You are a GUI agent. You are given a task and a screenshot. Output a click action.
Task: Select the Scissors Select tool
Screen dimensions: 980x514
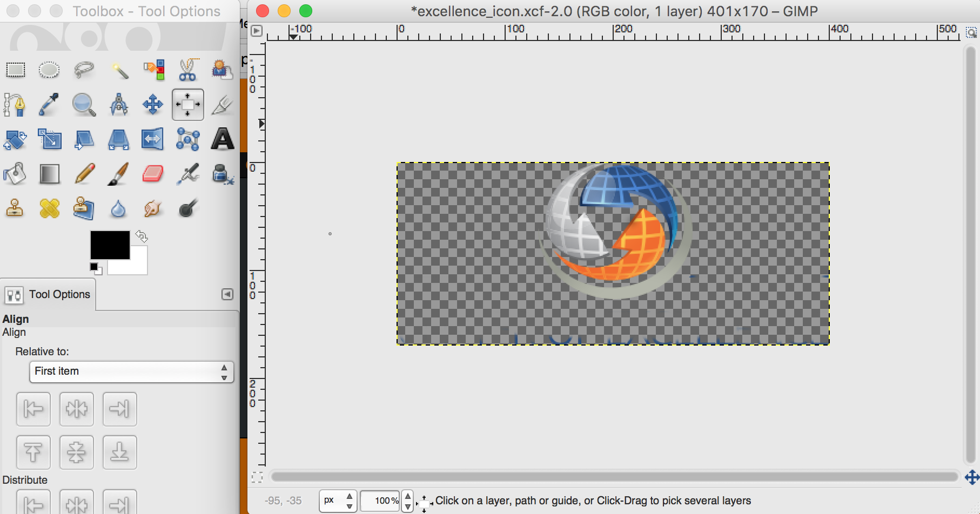point(187,70)
